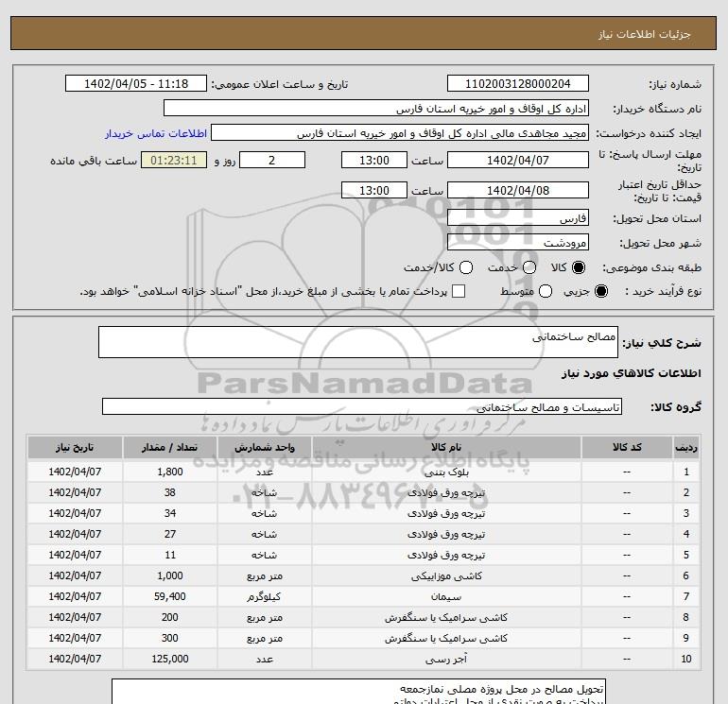Viewport: 728px width, 704px height.
Task: Click the delivery city field مرودشت
Action: point(518,242)
